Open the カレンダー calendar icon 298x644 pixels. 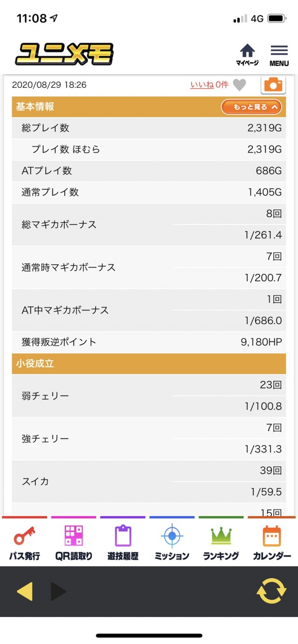click(272, 541)
